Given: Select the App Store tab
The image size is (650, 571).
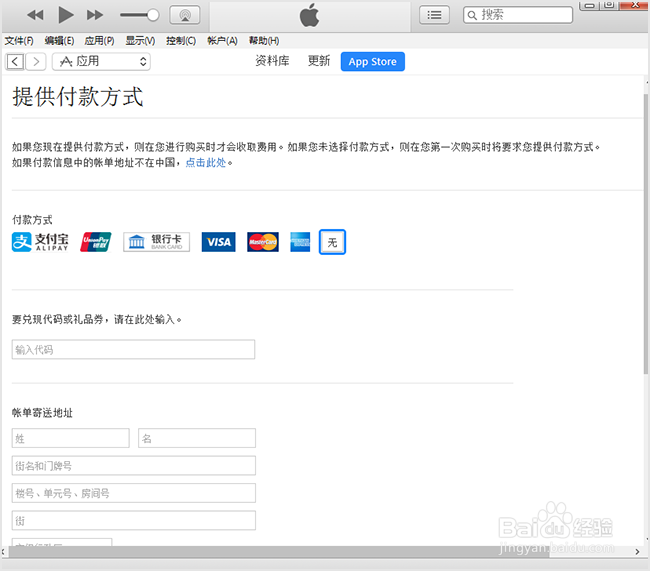Looking at the screenshot, I should pos(373,62).
